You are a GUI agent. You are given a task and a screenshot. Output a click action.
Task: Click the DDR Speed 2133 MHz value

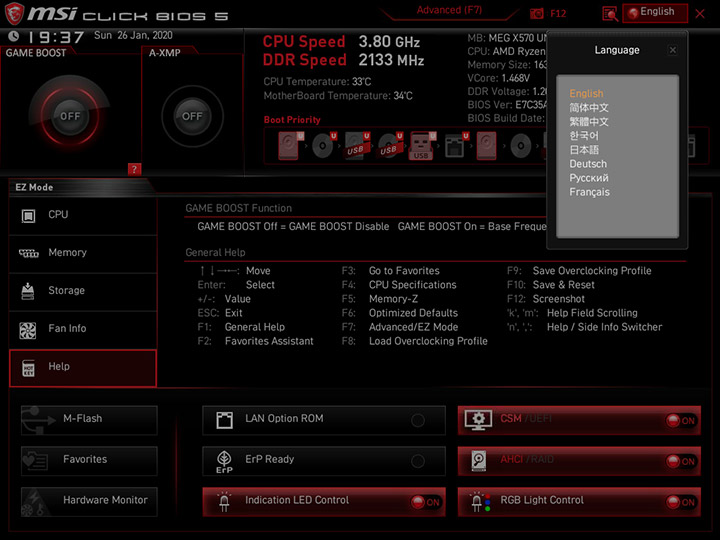[391, 60]
